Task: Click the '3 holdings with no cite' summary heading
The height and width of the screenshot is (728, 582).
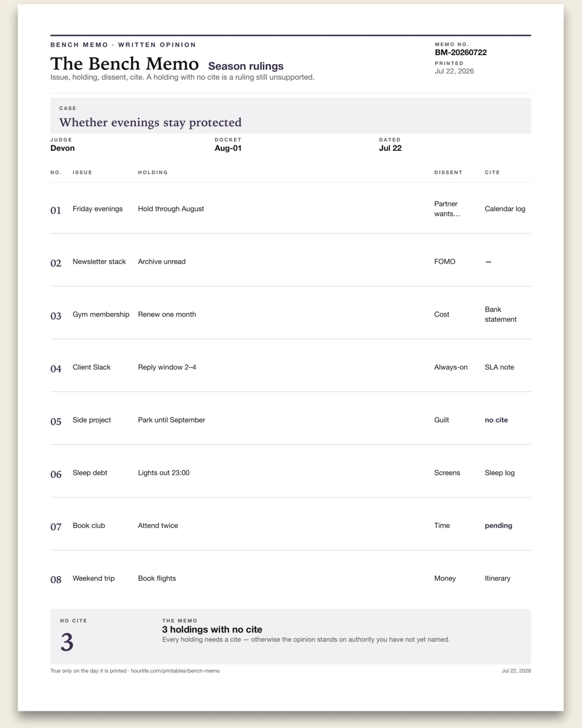Action: pyautogui.click(x=212, y=629)
